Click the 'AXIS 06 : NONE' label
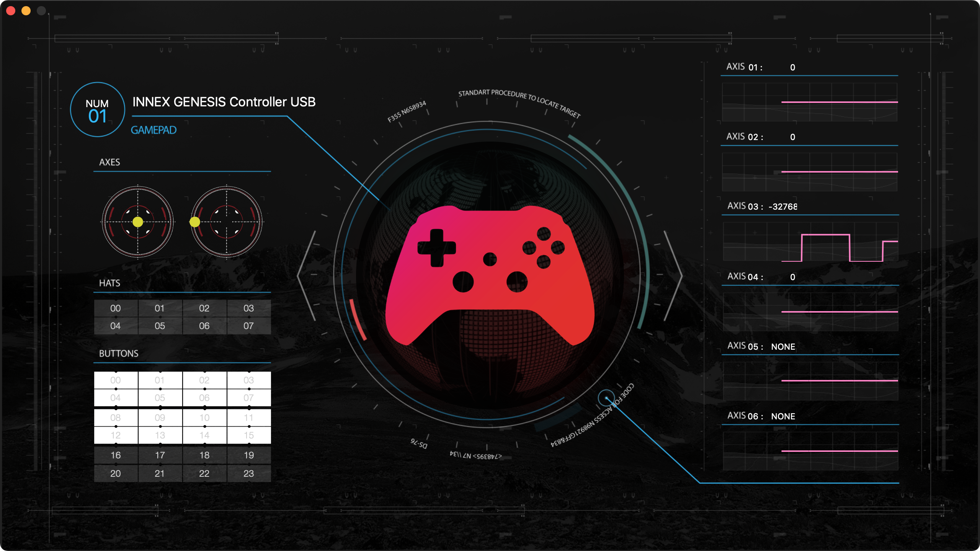Viewport: 980px width, 551px height. 761,416
